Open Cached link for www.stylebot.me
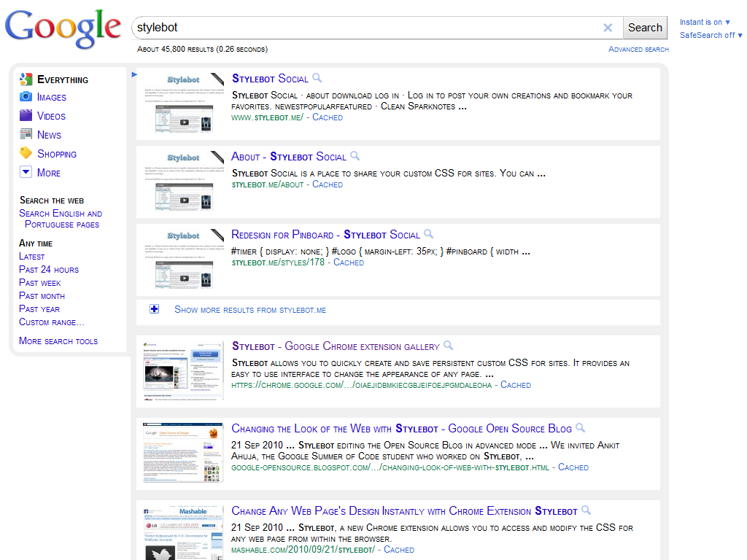This screenshot has width=747, height=560. [328, 117]
